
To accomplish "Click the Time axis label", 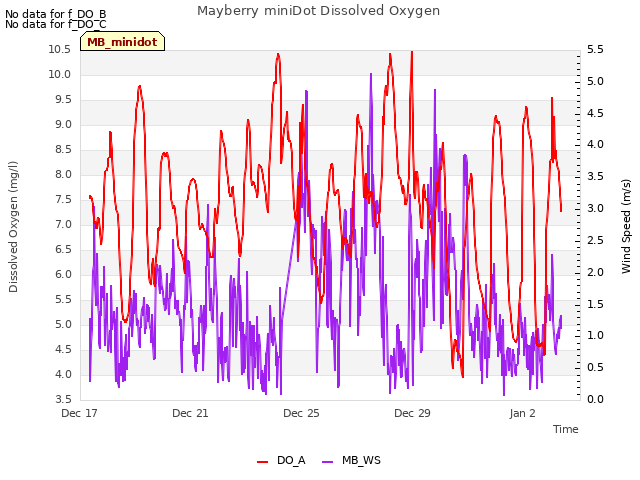I will [x=566, y=429].
